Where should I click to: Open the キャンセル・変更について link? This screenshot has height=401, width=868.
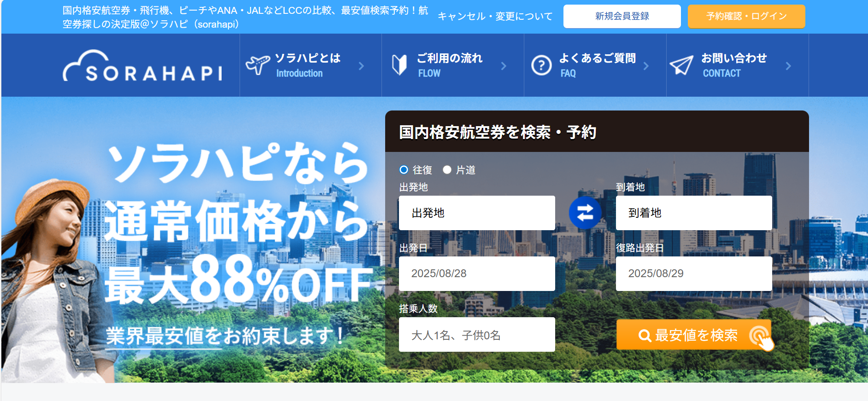click(x=495, y=16)
